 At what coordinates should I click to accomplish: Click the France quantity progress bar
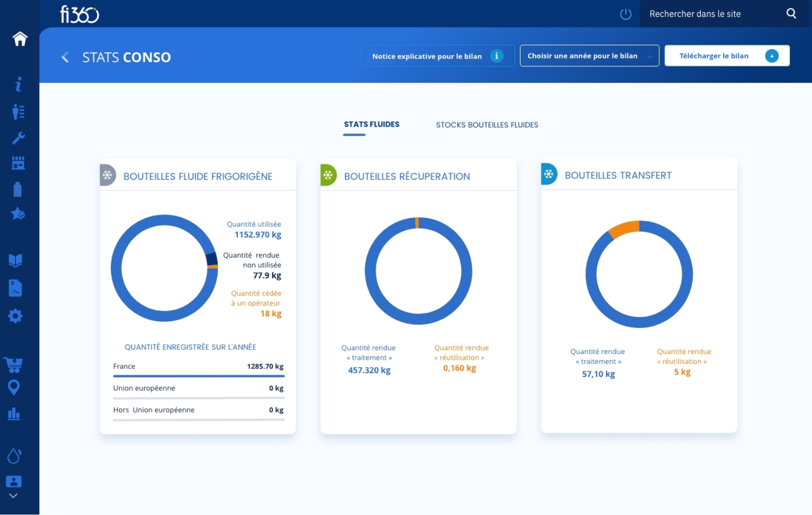coord(199,376)
